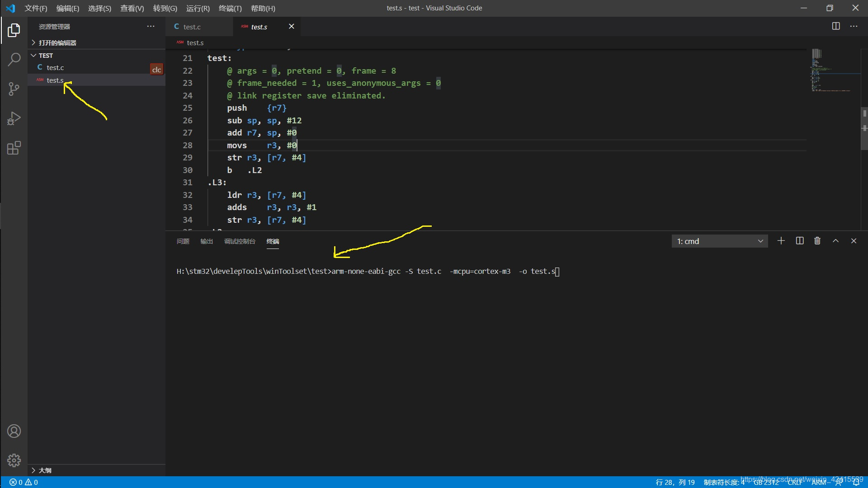Click the 'sub sp, sp, #12' line

264,121
